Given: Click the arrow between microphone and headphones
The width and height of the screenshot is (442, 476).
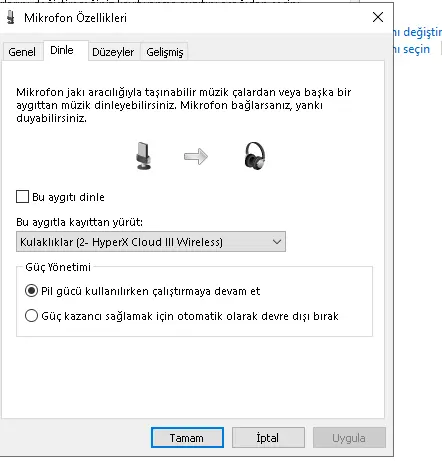Looking at the screenshot, I should coord(196,156).
